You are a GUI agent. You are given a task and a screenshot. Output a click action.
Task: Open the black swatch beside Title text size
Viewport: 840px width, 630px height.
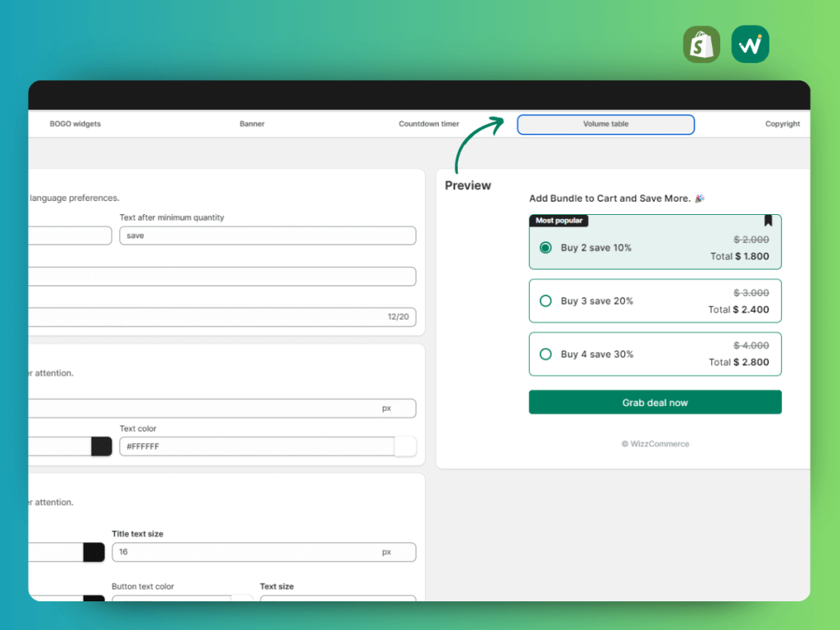point(94,552)
